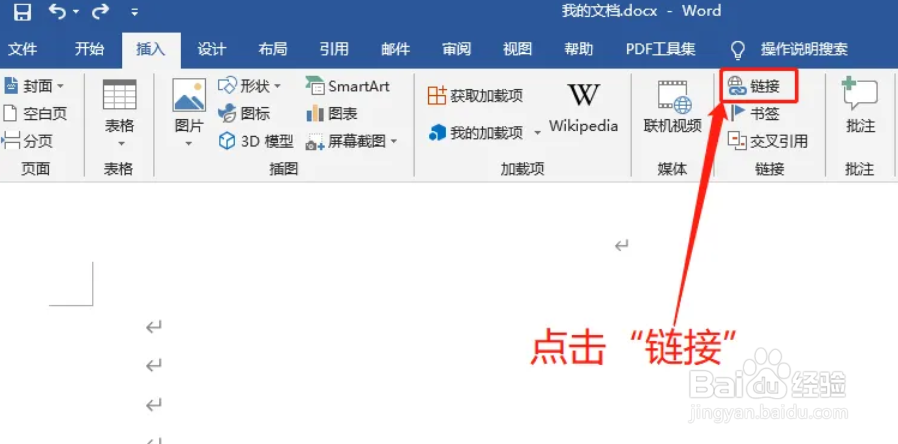Viewport: 898px width, 444px height.
Task: Redo the last action
Action: click(100, 11)
